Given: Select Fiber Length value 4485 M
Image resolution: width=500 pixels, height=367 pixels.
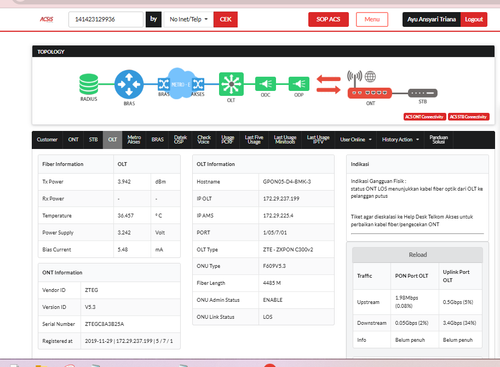Looking at the screenshot, I should pos(272,283).
